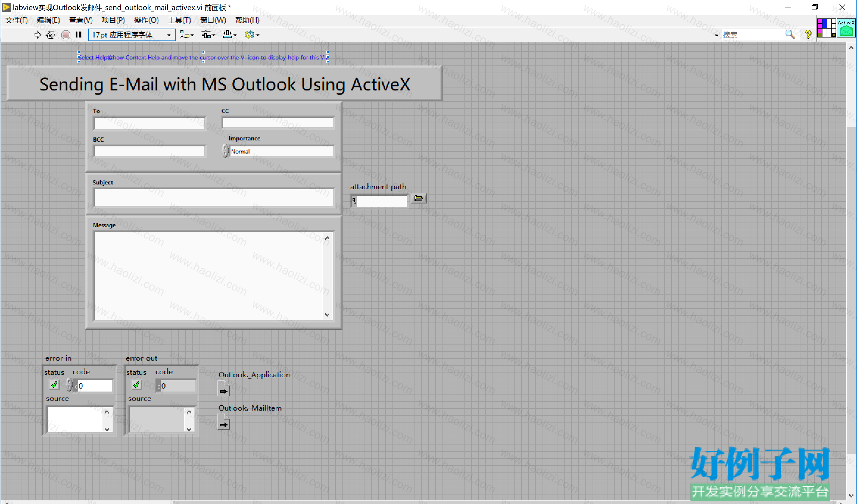This screenshot has width=857, height=504.
Task: Click the Subject input field
Action: click(x=214, y=198)
